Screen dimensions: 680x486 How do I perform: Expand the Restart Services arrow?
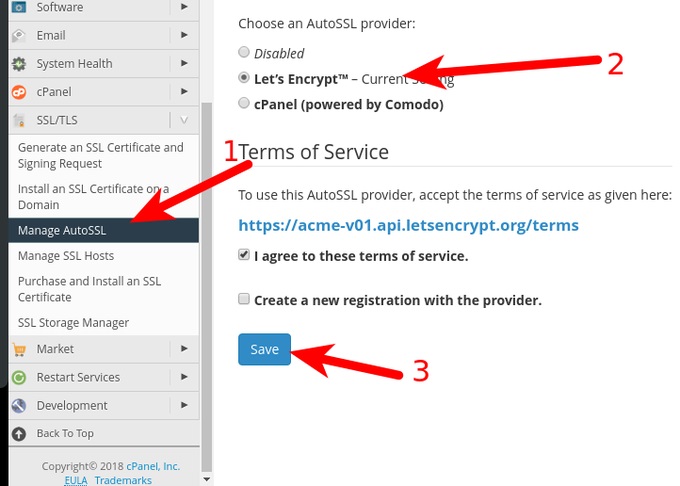pyautogui.click(x=184, y=377)
